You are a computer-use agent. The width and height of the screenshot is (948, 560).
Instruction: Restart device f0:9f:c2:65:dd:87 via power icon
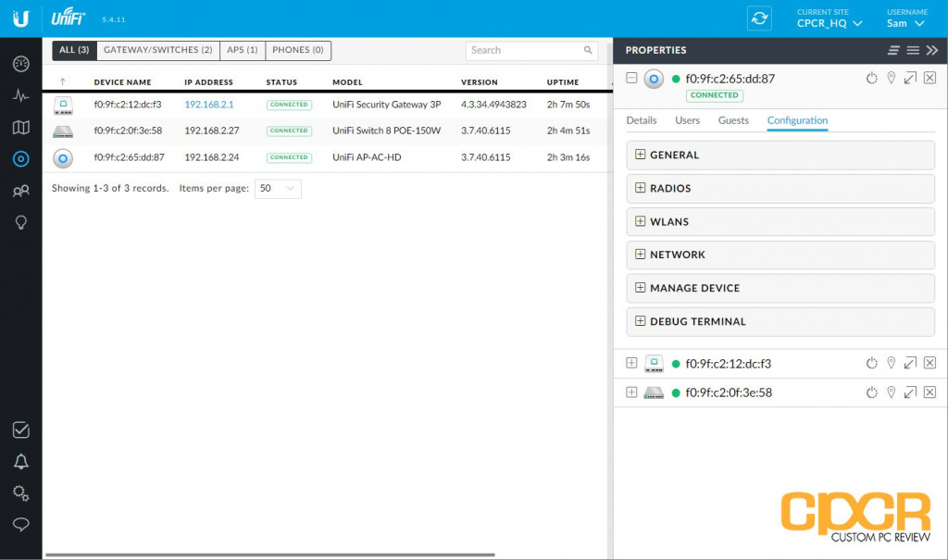click(871, 79)
